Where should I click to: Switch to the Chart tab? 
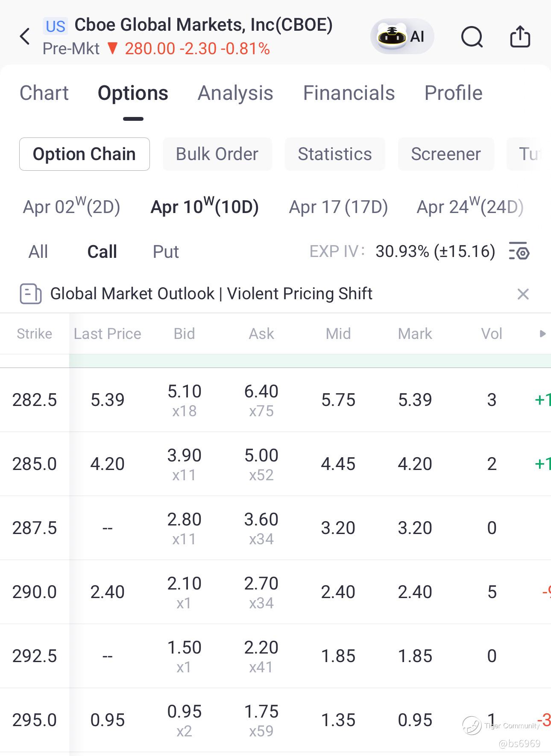coord(44,93)
